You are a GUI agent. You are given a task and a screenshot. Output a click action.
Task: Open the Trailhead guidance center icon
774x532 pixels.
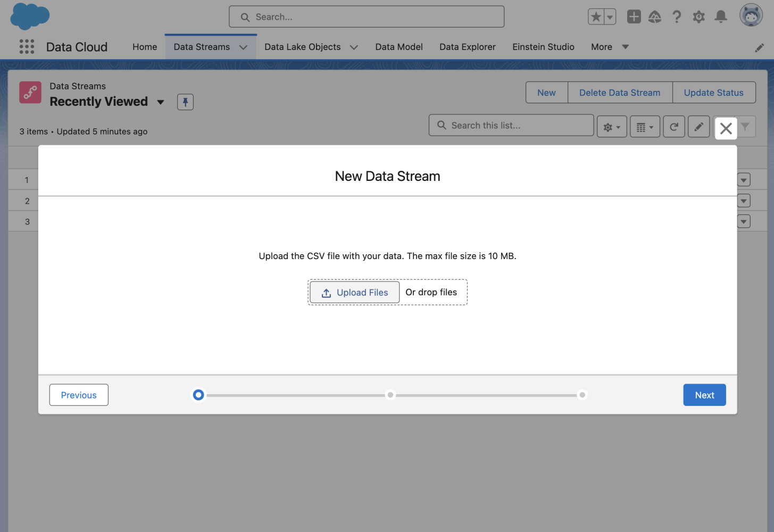pyautogui.click(x=655, y=16)
